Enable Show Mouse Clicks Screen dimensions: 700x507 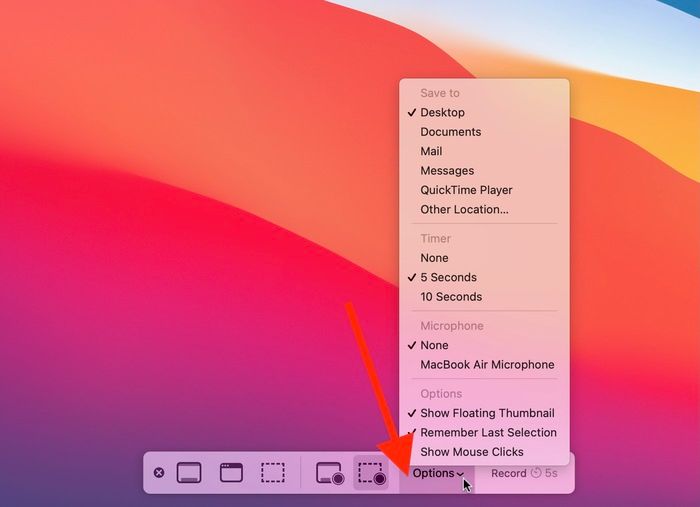471,452
